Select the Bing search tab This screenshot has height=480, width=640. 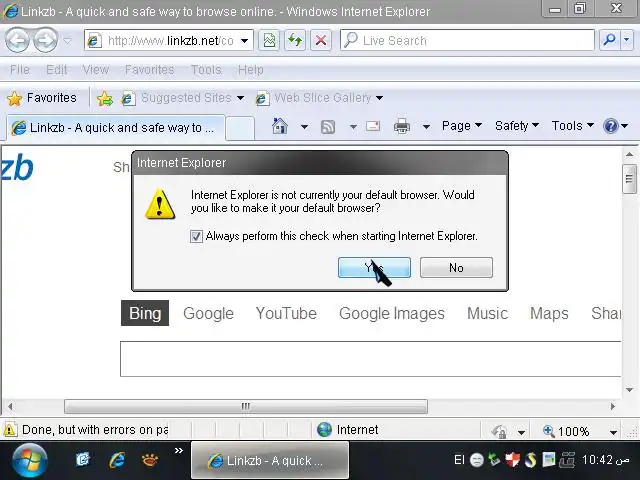(145, 313)
